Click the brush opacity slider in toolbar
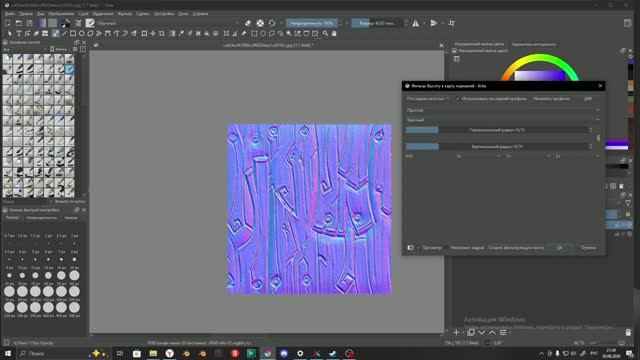Image resolution: width=640 pixels, height=360 pixels. tap(312, 23)
